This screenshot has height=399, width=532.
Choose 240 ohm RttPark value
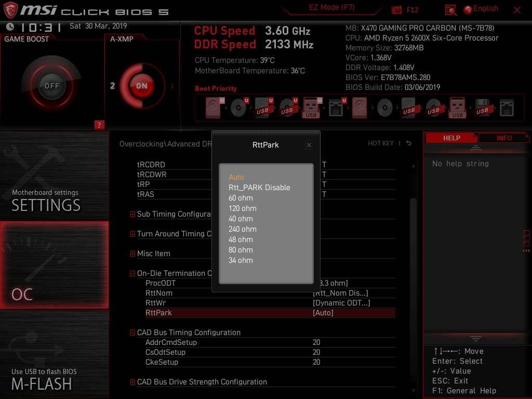(243, 229)
